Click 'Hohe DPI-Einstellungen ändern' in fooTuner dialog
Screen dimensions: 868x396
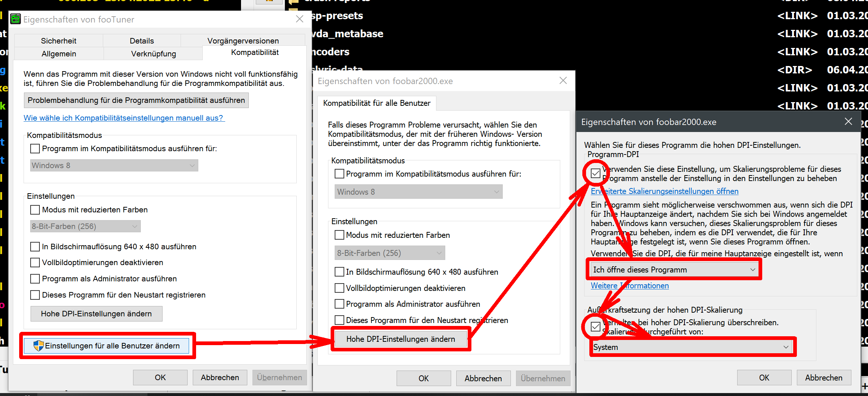(96, 314)
